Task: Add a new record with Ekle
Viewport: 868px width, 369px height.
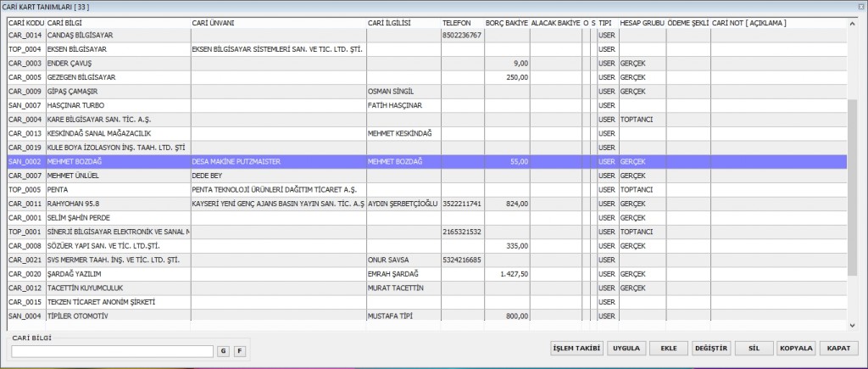Action: click(x=669, y=348)
